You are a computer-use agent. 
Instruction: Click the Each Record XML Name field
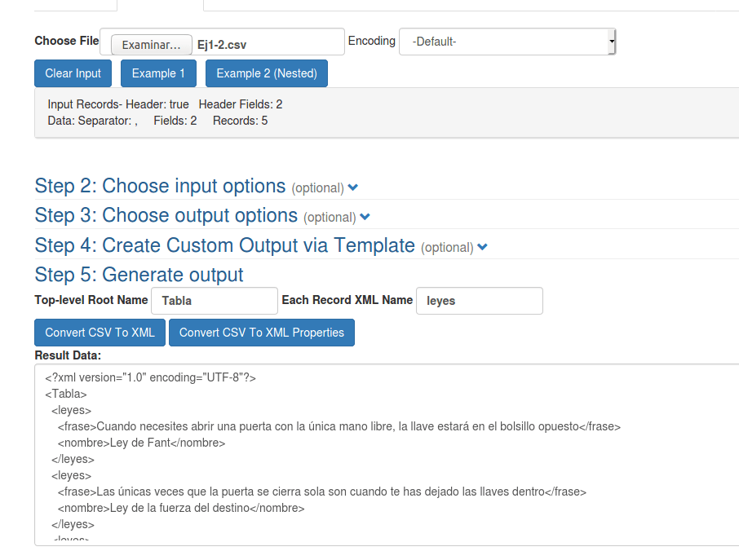click(x=479, y=301)
